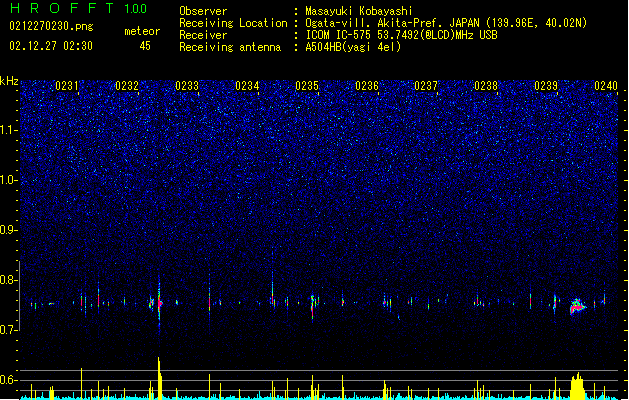Click the HROFFT 1.0.0 title text

[x=79, y=8]
